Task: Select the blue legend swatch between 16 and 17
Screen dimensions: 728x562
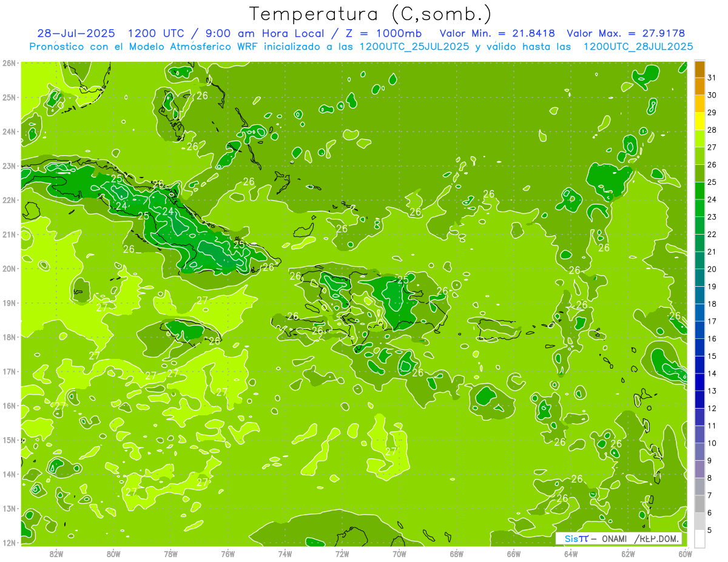Action: click(699, 330)
